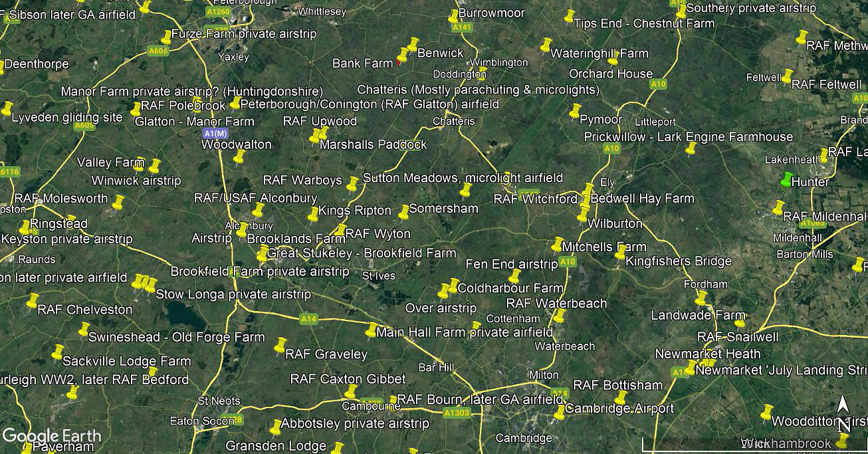Click the "Wilburton" placemark label

(x=615, y=223)
